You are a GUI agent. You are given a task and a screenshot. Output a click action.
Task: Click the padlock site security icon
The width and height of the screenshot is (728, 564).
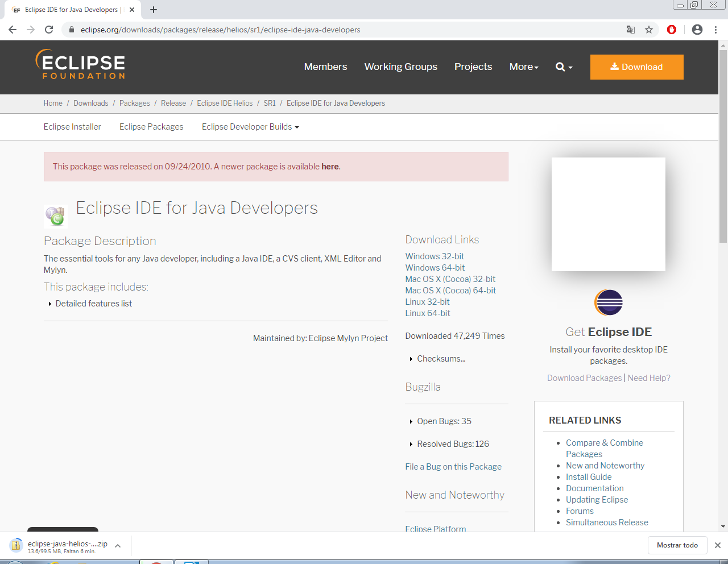pos(71,30)
